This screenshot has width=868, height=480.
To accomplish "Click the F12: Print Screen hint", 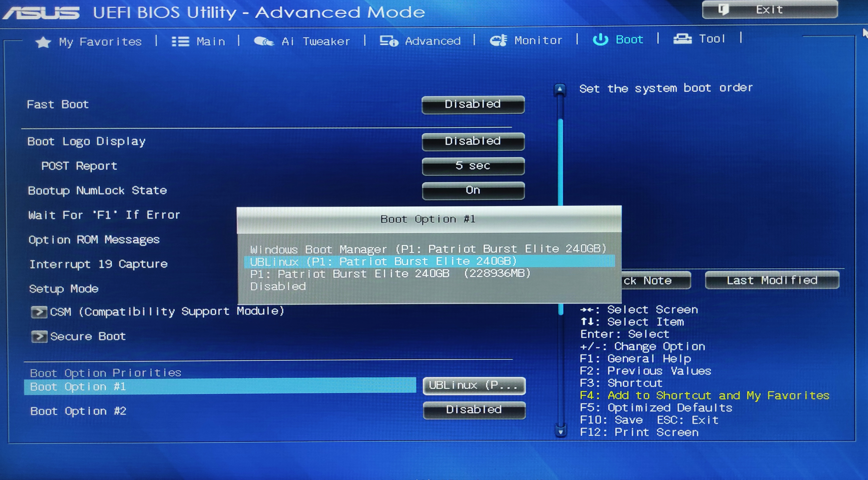I will [x=639, y=432].
